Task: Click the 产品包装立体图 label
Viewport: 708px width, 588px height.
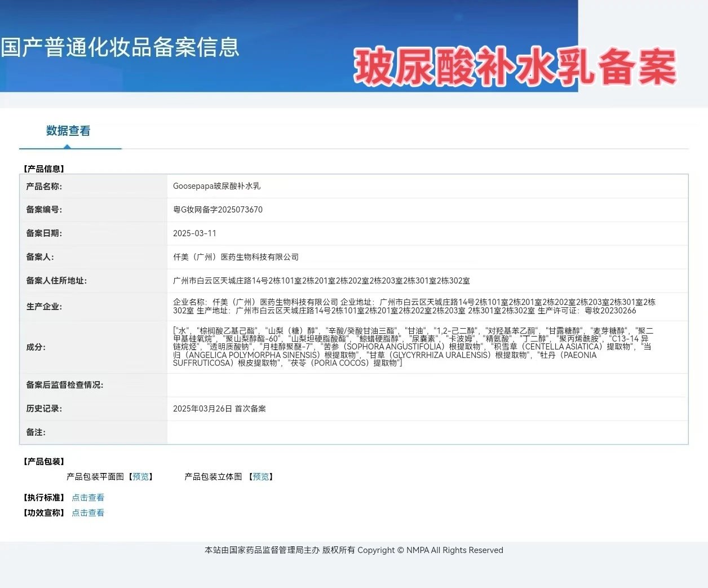Action: point(213,477)
